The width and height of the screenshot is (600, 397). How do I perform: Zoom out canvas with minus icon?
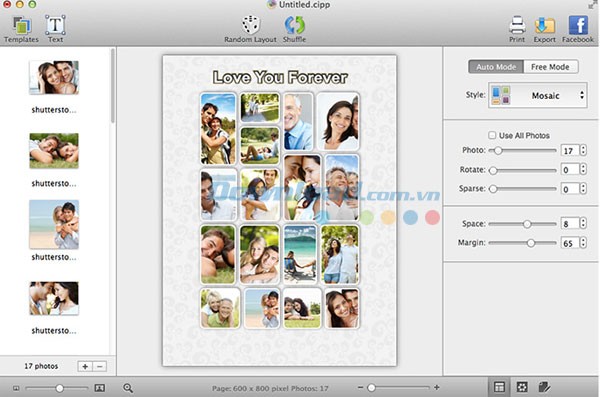tap(360, 387)
